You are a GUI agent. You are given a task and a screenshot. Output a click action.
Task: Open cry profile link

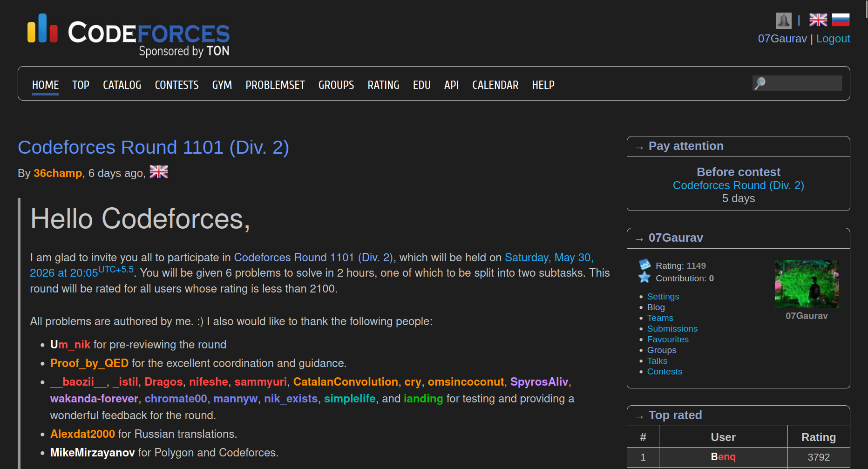[413, 382]
